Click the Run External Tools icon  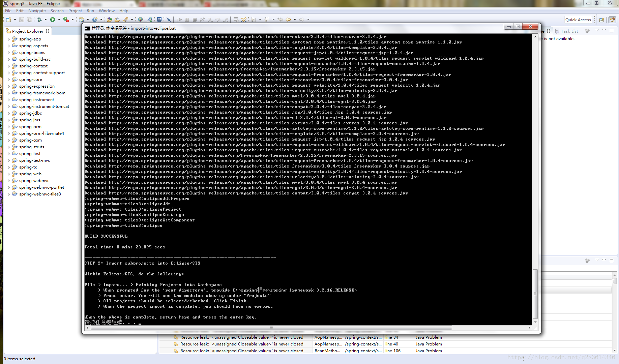[x=66, y=20]
